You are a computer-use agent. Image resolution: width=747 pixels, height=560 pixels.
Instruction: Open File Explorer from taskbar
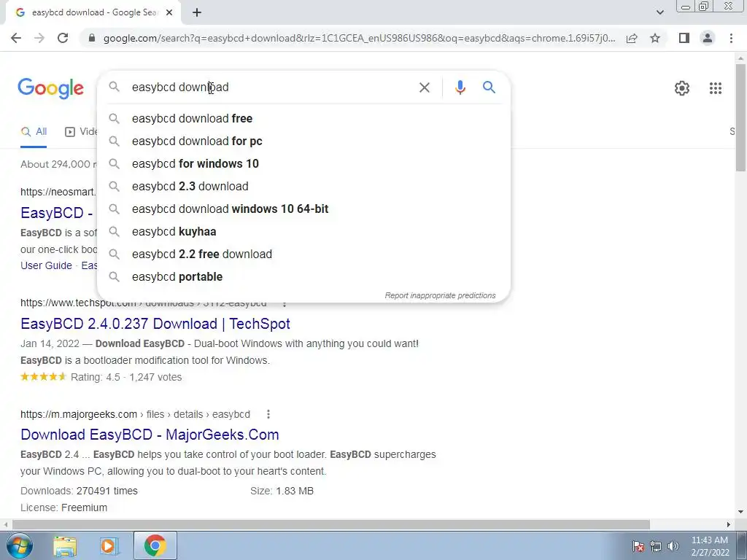(65, 546)
